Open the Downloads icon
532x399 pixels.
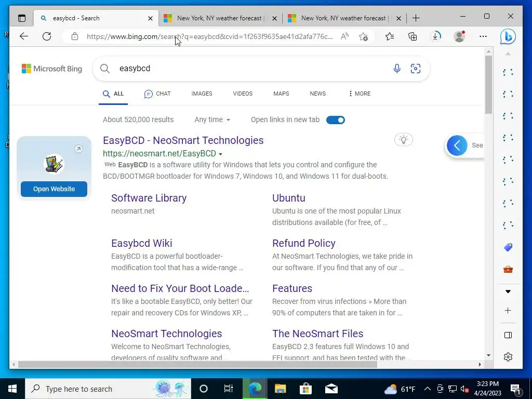436,36
